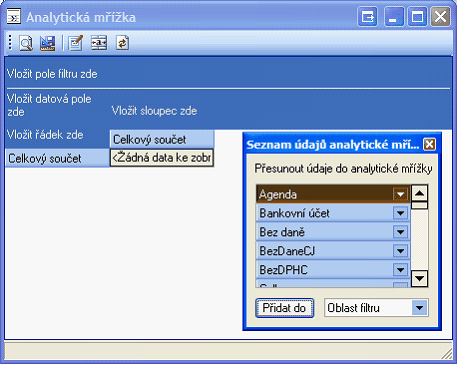Click the dock window button in title bar
The width and height of the screenshot is (458, 365).
[368, 16]
